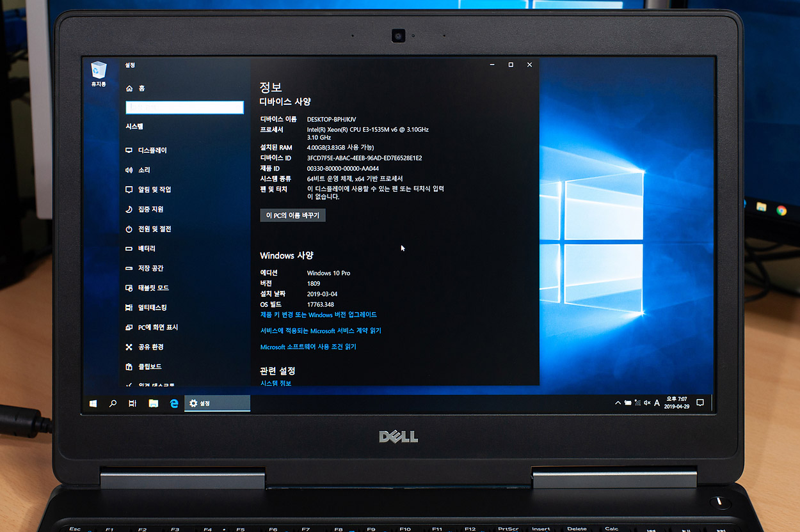Click the 이 PC의 이름 바꾸기 button
Image resolution: width=800 pixels, height=532 pixels.
pyautogui.click(x=293, y=215)
